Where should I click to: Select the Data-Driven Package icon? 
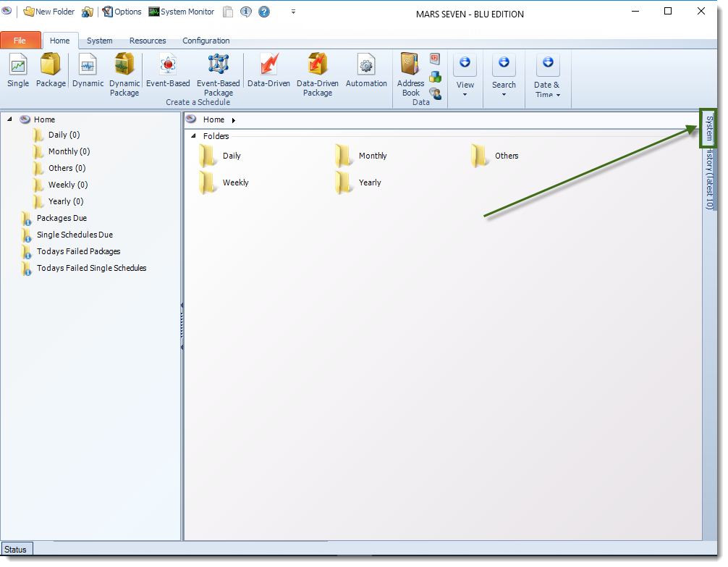(318, 75)
